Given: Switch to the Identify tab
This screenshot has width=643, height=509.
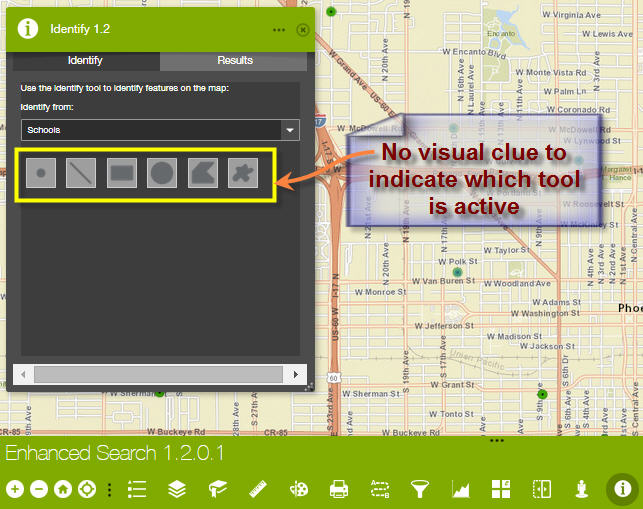Looking at the screenshot, I should tap(86, 61).
